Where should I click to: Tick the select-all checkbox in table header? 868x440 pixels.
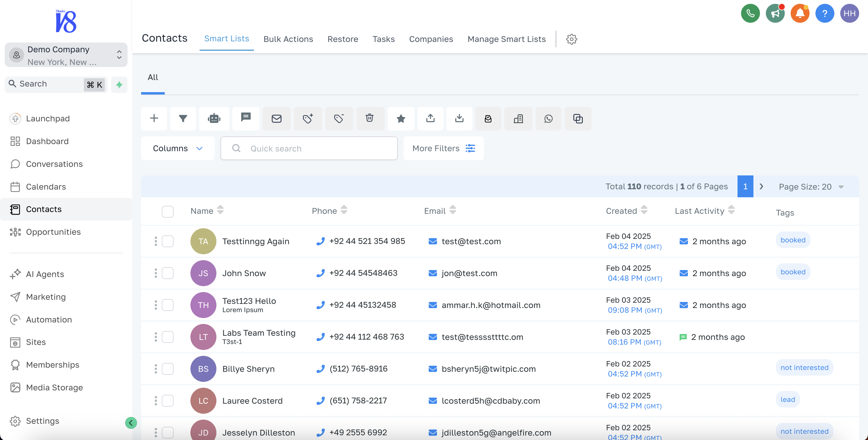pos(167,211)
